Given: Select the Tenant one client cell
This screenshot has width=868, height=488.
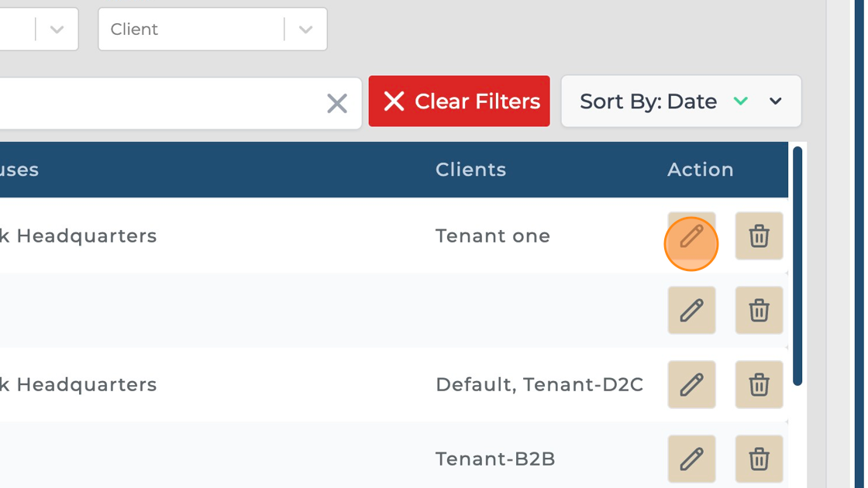Looking at the screenshot, I should [x=492, y=236].
